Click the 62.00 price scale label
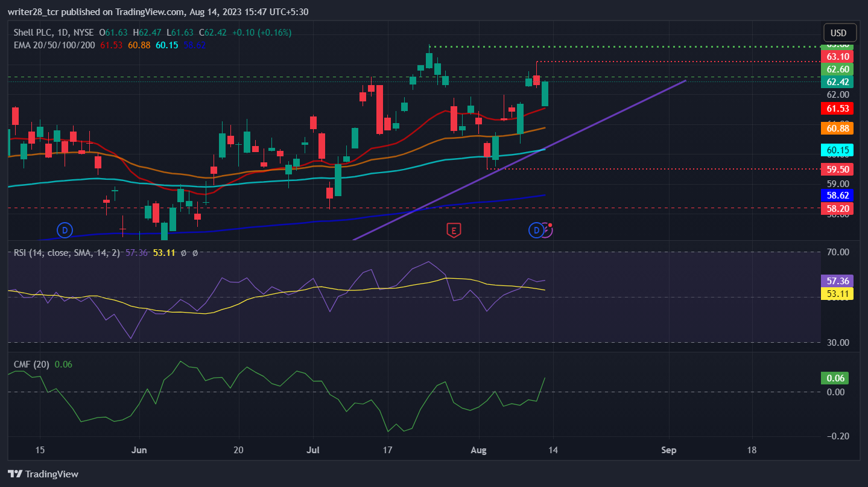 tap(838, 95)
